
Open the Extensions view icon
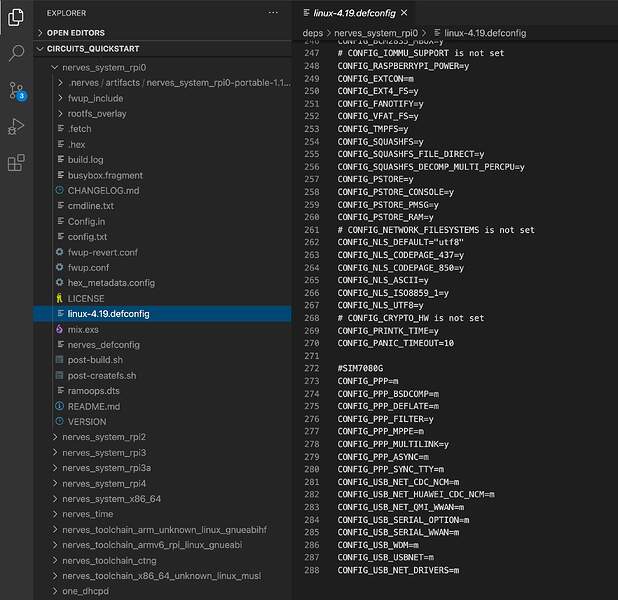pos(16,162)
